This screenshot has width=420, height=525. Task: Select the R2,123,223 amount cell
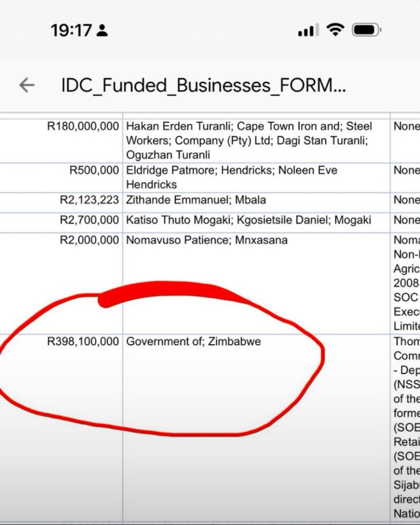61,202
